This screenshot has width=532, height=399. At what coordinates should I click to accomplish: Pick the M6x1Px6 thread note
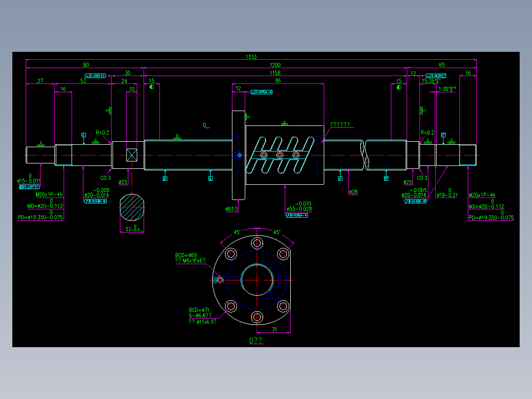(190, 261)
